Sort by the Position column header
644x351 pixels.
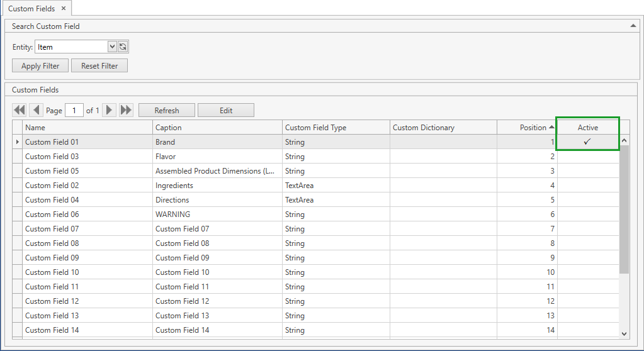[527, 127]
